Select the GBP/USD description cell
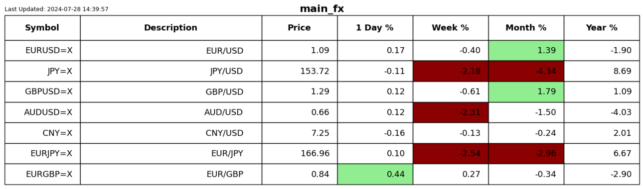 (171, 92)
